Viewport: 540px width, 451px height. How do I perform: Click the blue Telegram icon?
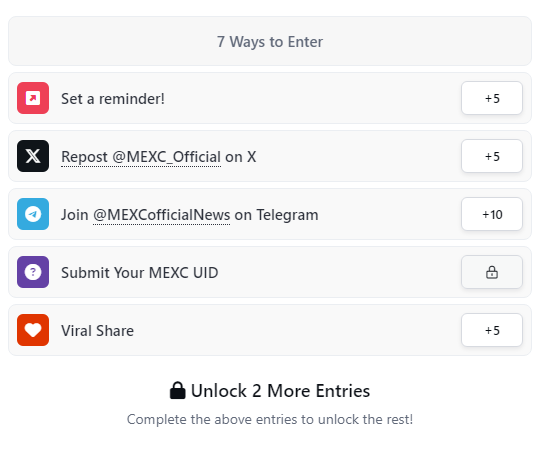(33, 214)
